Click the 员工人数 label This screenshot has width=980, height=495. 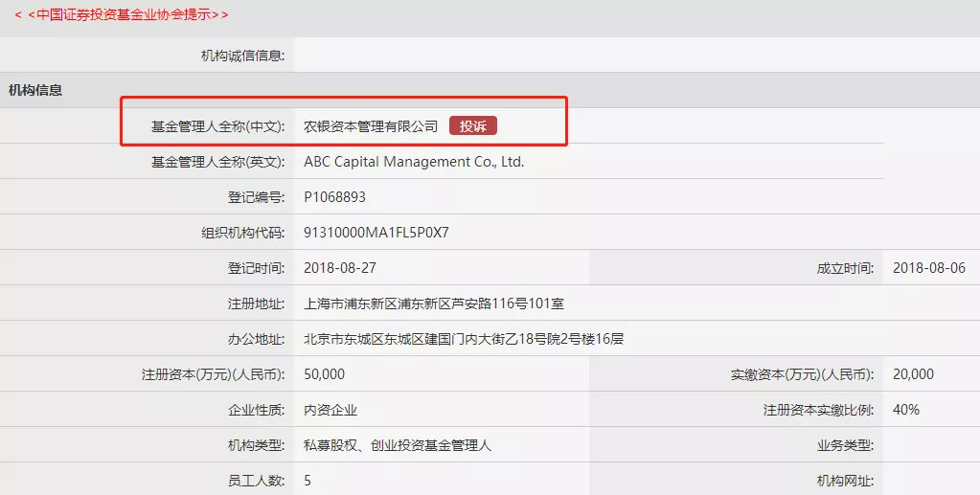(x=256, y=481)
